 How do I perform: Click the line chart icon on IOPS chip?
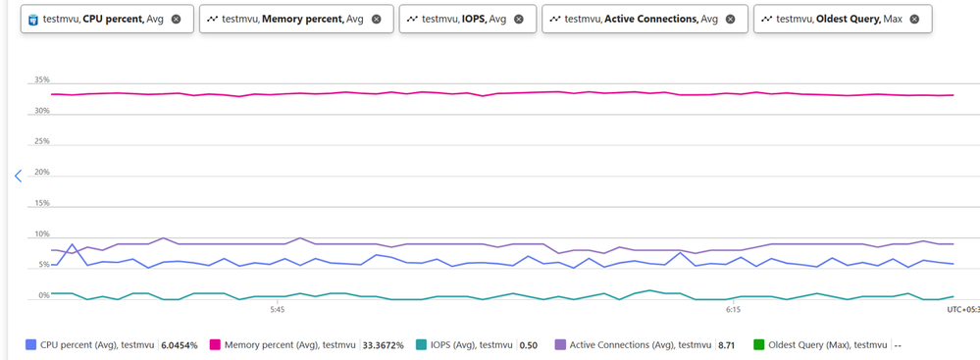(412, 20)
